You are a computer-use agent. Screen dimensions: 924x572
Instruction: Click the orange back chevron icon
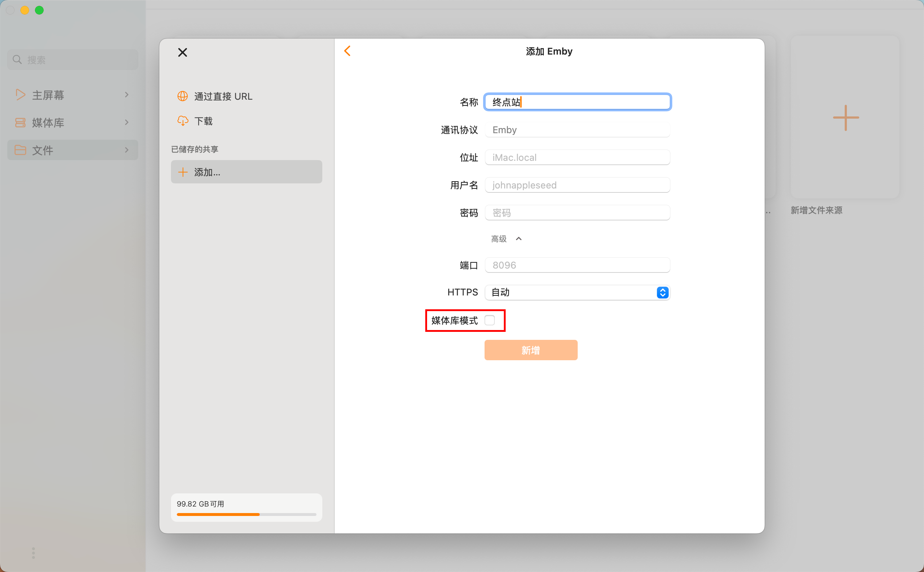(x=347, y=51)
